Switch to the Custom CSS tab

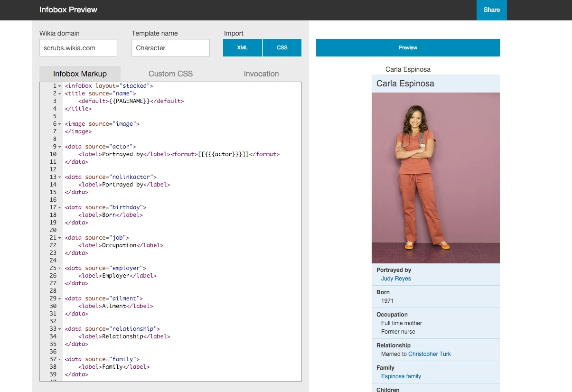click(170, 74)
